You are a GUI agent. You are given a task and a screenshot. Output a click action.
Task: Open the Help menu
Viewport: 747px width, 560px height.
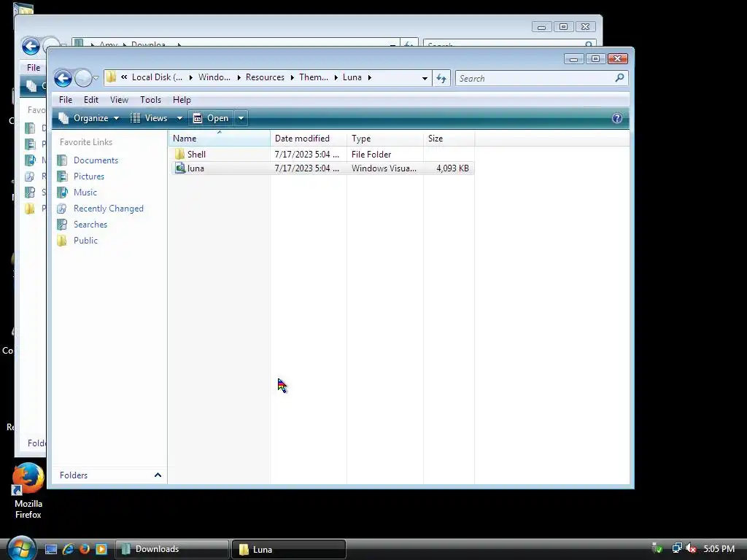coord(182,99)
